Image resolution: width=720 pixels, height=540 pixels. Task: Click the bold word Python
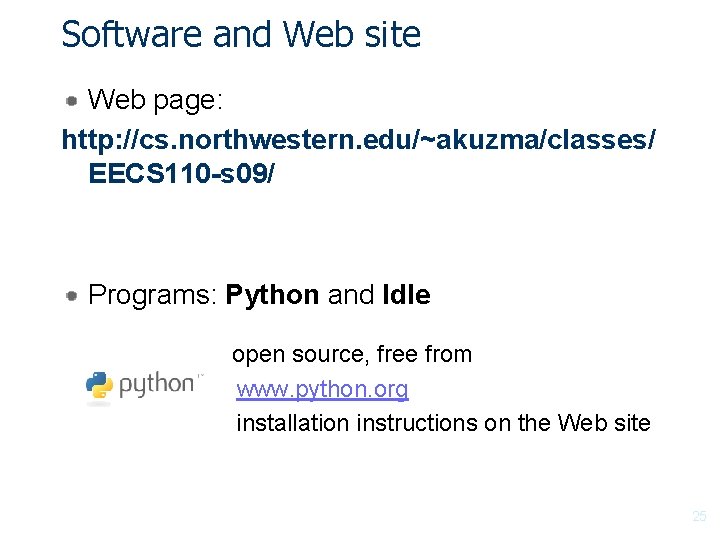click(272, 296)
